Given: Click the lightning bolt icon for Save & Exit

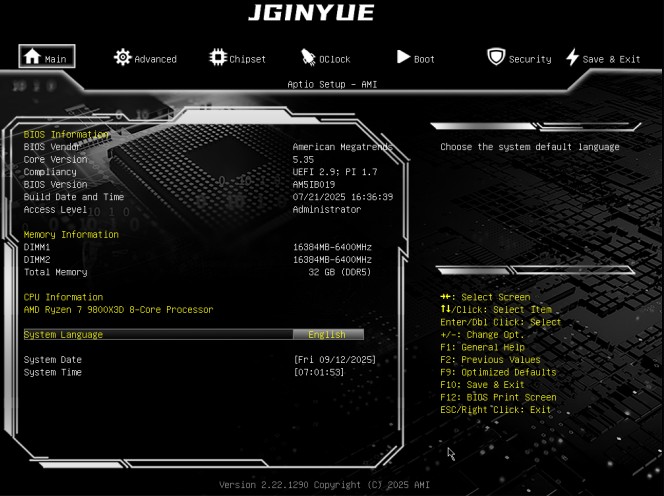Looking at the screenshot, I should click(573, 57).
